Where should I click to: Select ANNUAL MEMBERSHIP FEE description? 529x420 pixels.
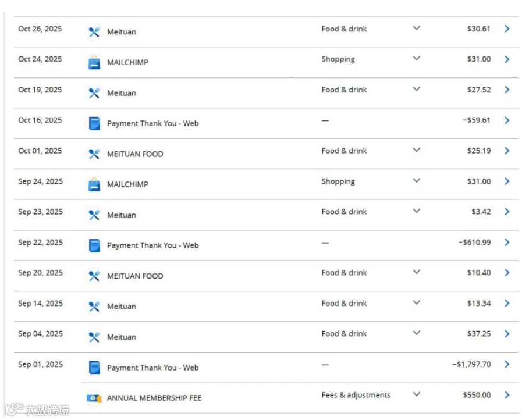pyautogui.click(x=154, y=398)
